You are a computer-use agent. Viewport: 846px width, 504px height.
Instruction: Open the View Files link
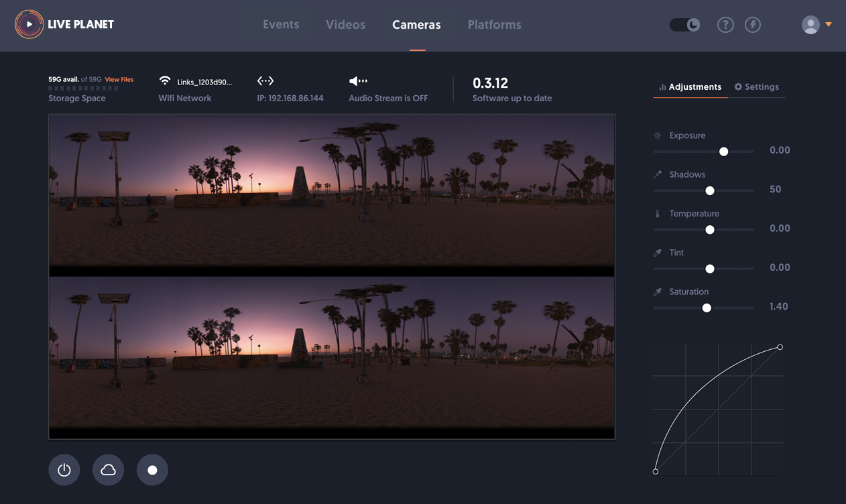tap(119, 80)
